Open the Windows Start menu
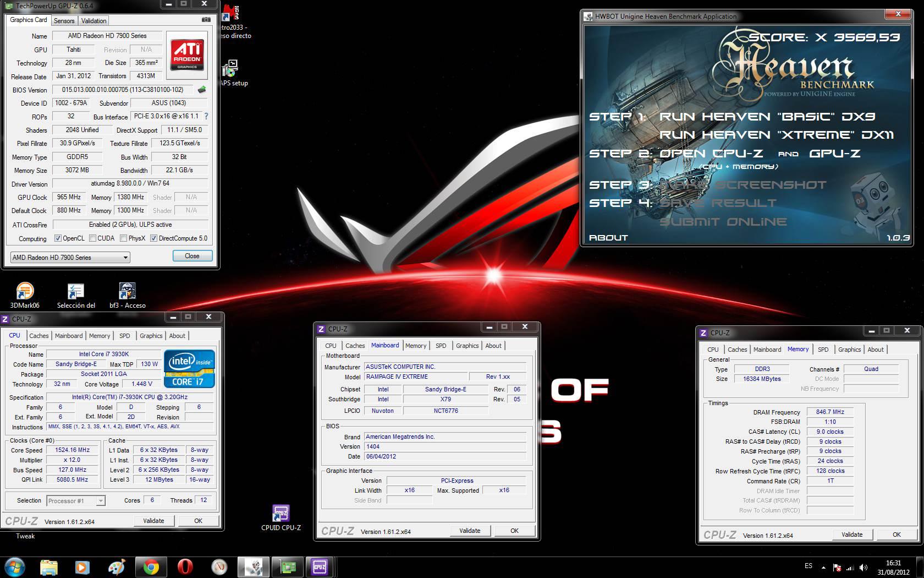 coord(15,567)
